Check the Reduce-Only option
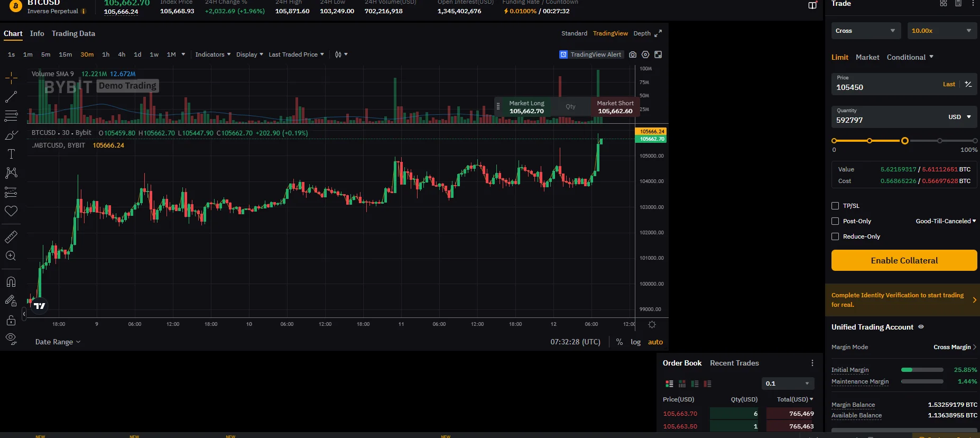 click(x=835, y=236)
